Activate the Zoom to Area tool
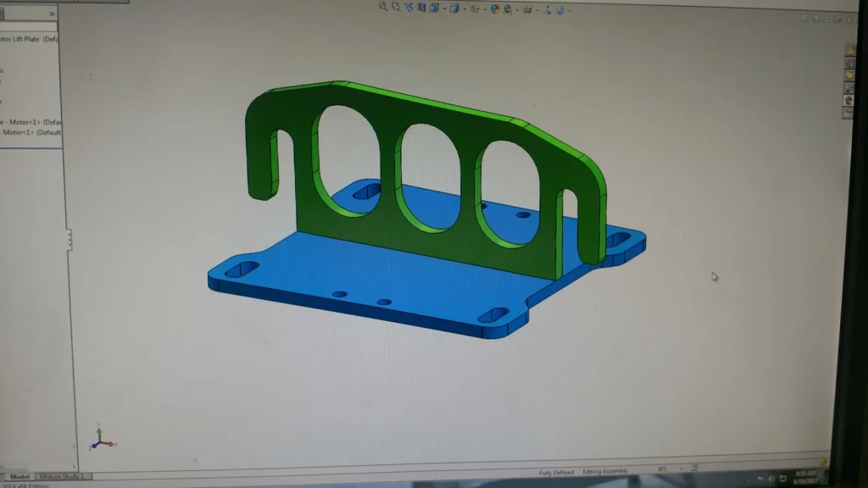Image resolution: width=868 pixels, height=488 pixels. [x=396, y=7]
